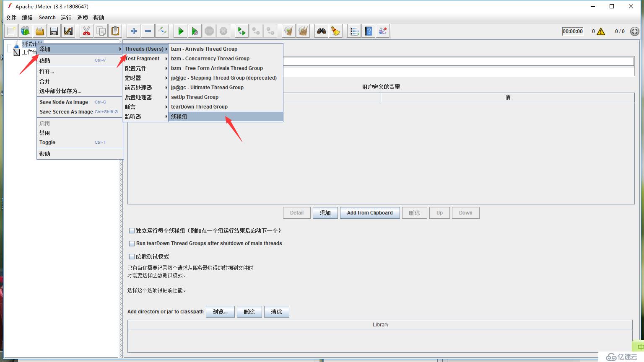
Task: Click the Toggle toolbar icon beside Collapse All
Action: (x=162, y=31)
